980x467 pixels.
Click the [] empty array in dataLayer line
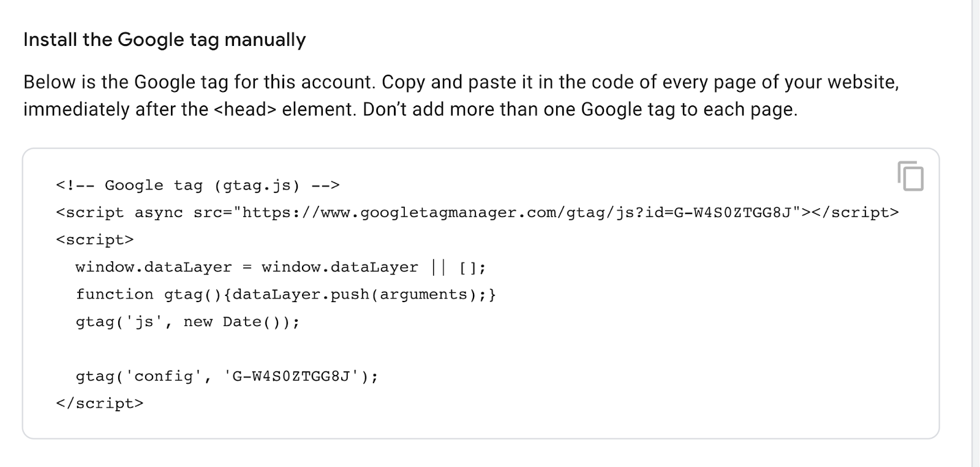pyautogui.click(x=466, y=267)
